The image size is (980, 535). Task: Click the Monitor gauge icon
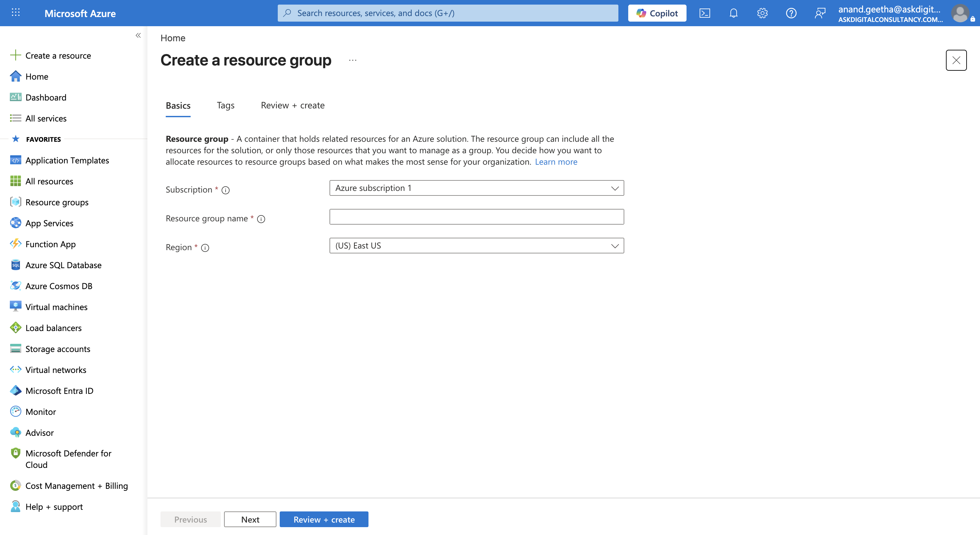(16, 411)
